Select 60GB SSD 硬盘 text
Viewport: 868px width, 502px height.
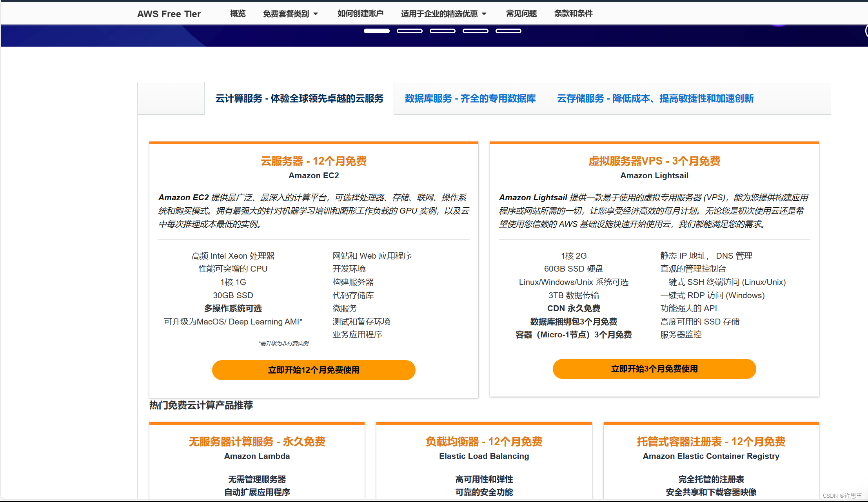(574, 269)
